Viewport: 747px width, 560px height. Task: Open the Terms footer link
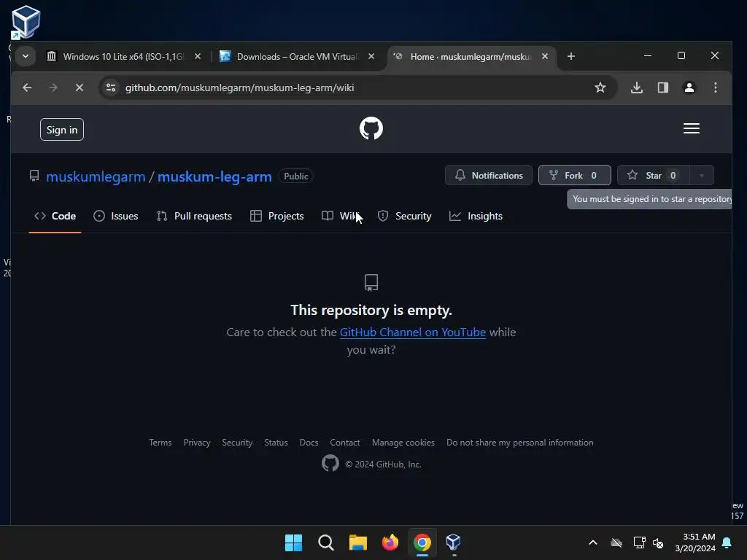coord(160,443)
